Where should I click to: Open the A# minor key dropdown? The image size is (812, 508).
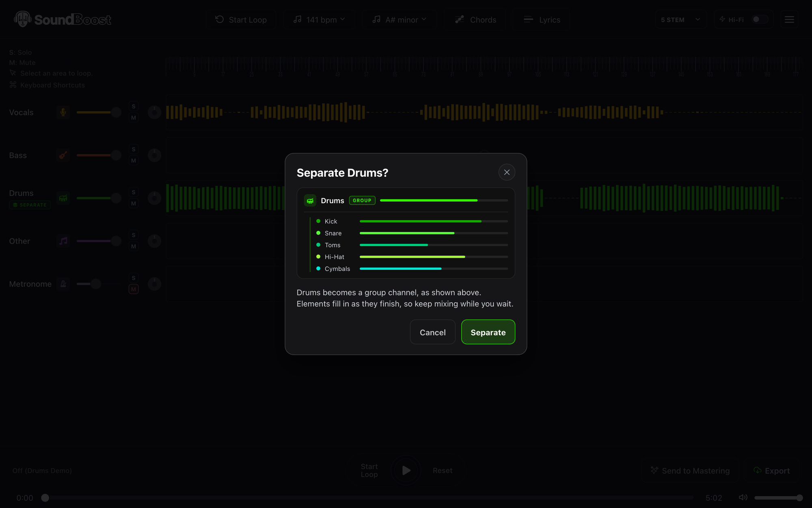click(400, 20)
